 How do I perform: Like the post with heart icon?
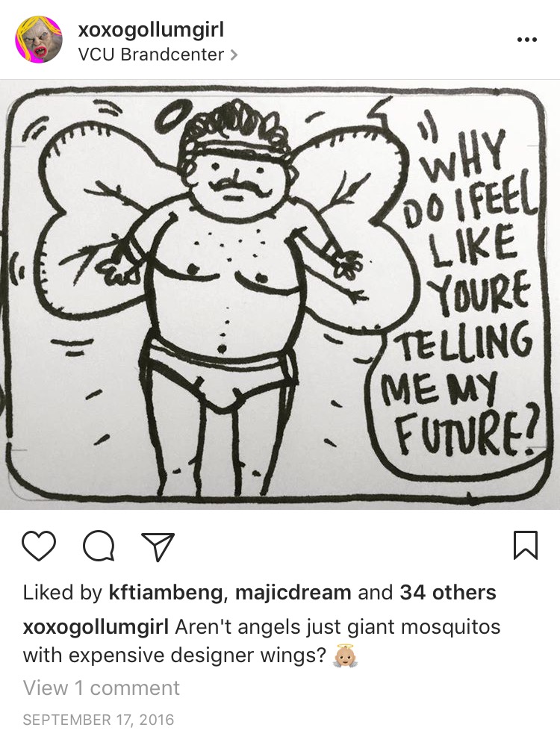tap(40, 546)
